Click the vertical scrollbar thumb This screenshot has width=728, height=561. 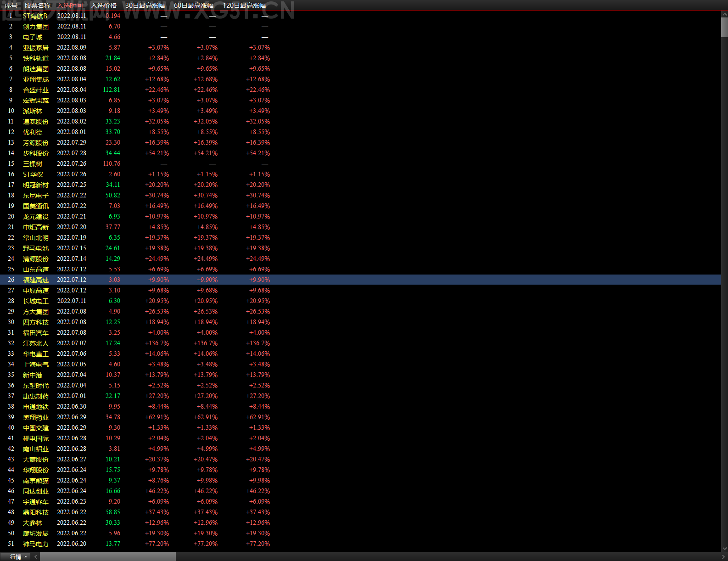(724, 28)
